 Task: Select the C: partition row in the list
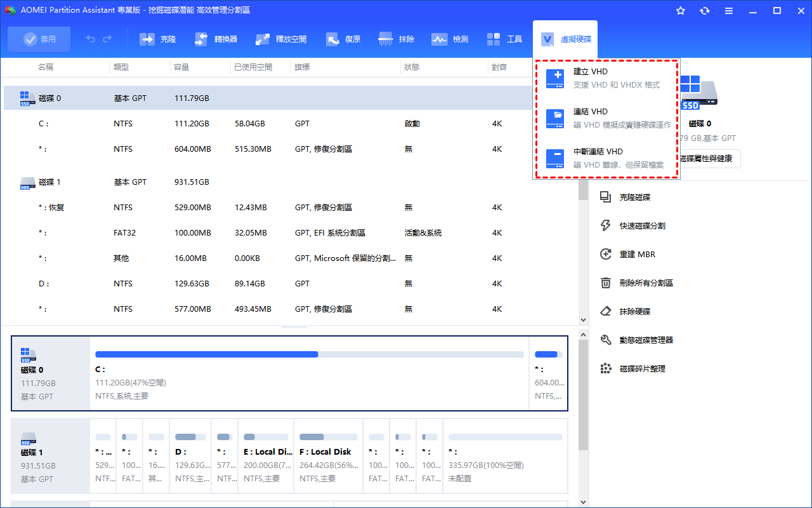coord(268,124)
